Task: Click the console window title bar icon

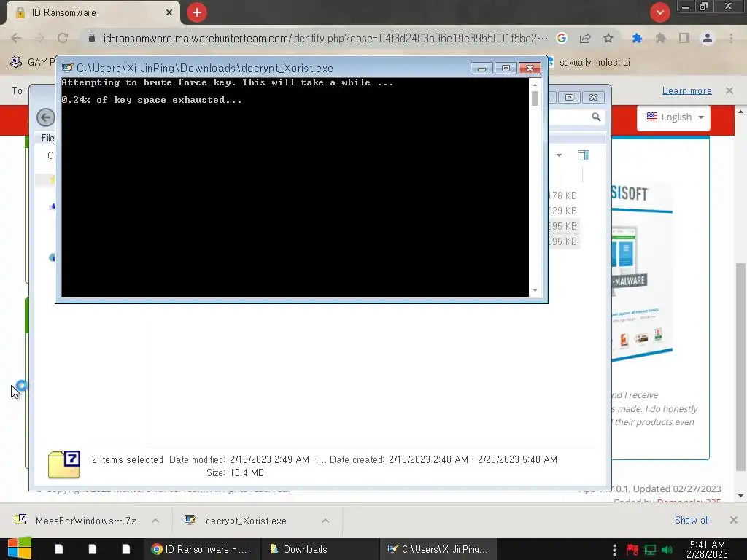Action: click(68, 68)
